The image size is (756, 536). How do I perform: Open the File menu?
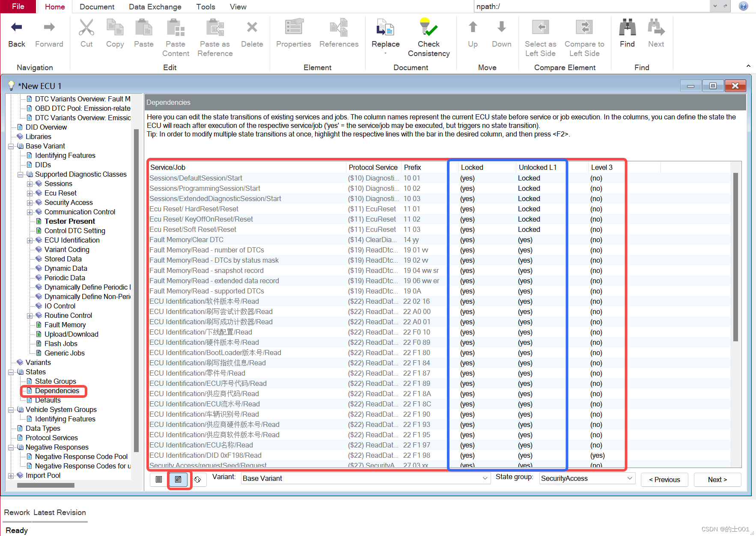point(18,6)
